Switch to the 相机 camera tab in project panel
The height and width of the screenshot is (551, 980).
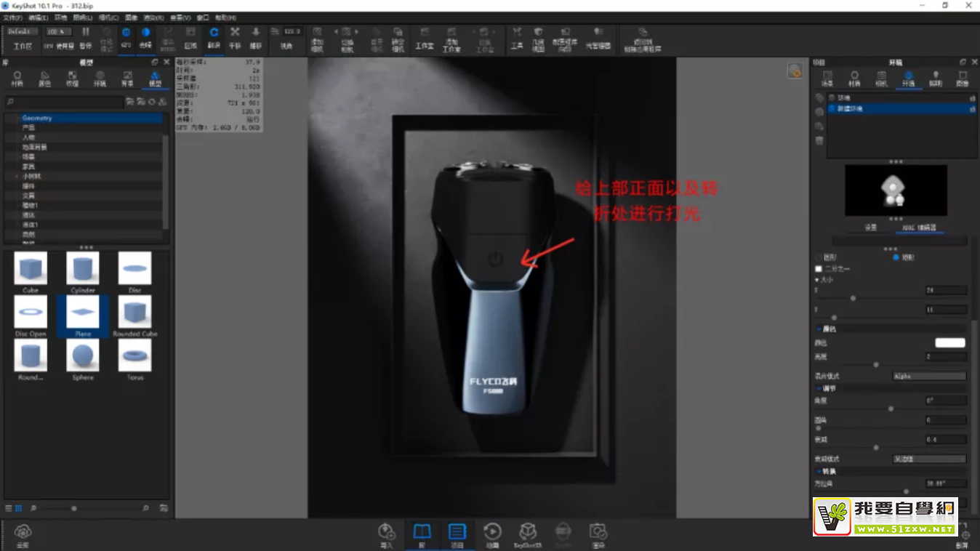tap(881, 79)
